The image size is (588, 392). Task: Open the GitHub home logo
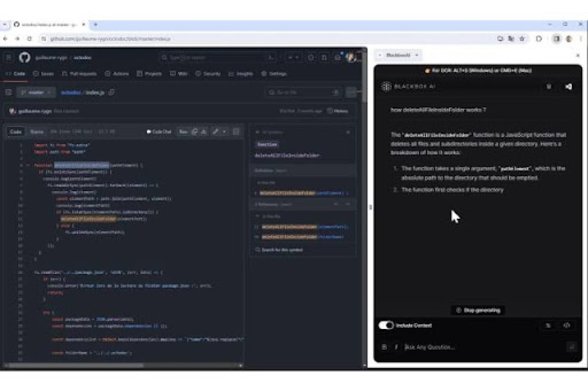coord(25,58)
